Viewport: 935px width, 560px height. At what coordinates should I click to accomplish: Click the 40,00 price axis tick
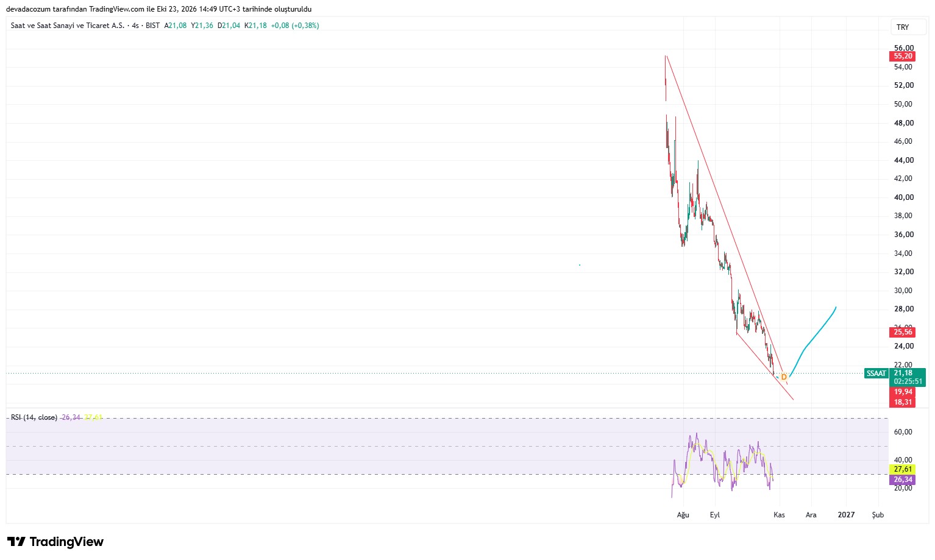(904, 197)
